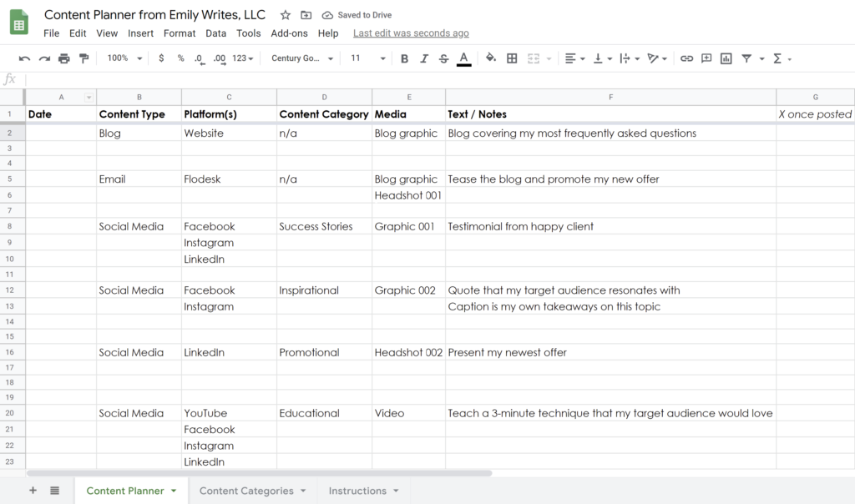Format selection as currency

(x=161, y=58)
